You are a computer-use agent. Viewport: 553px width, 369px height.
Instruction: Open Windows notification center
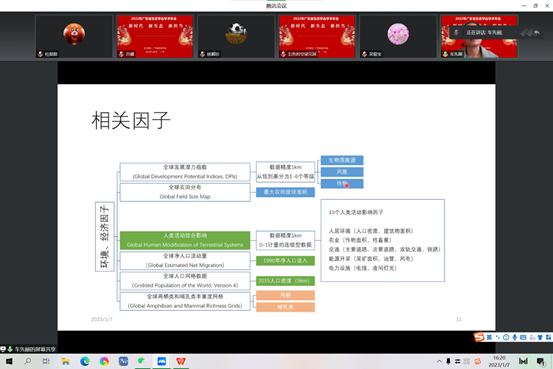pos(540,361)
